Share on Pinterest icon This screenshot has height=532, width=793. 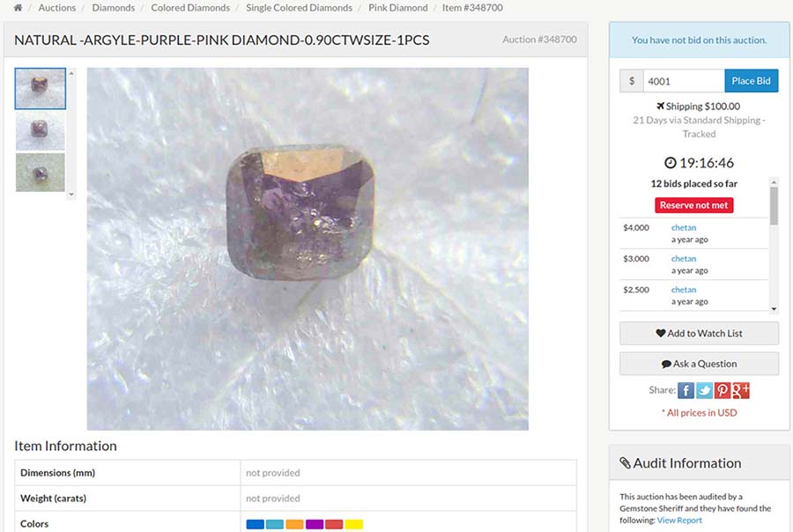723,390
